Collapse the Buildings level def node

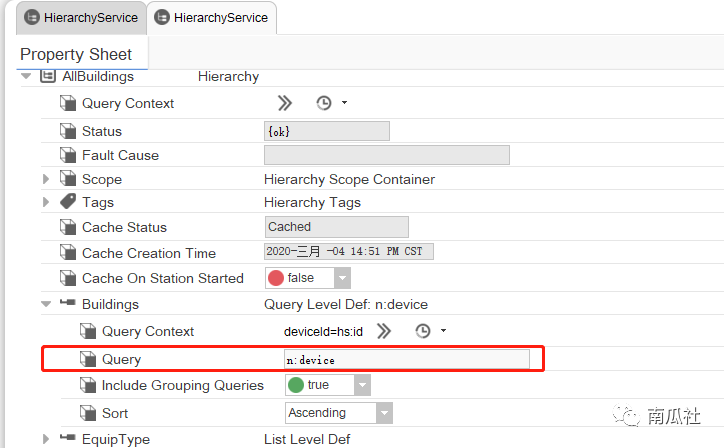(46, 304)
